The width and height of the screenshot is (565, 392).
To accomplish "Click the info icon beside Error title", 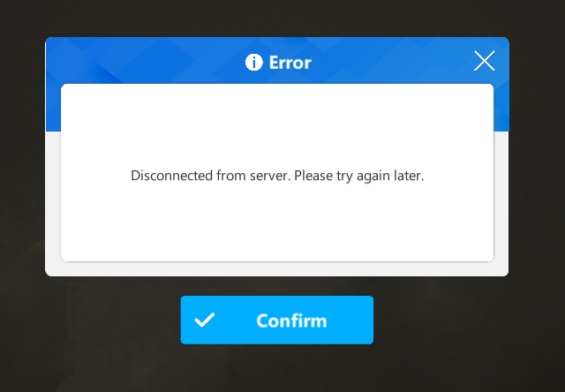I will tap(254, 63).
